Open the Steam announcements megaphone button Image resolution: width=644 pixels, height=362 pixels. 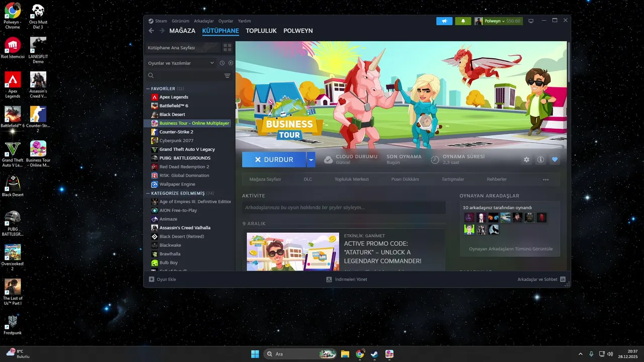pyautogui.click(x=444, y=21)
